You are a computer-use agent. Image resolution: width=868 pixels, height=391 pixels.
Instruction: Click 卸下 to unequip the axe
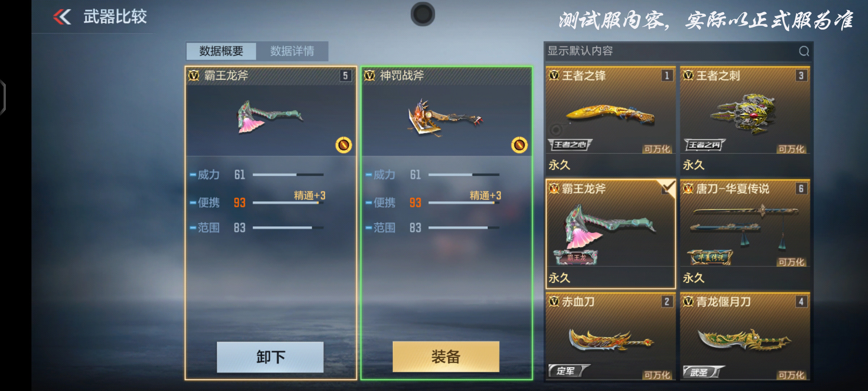270,357
